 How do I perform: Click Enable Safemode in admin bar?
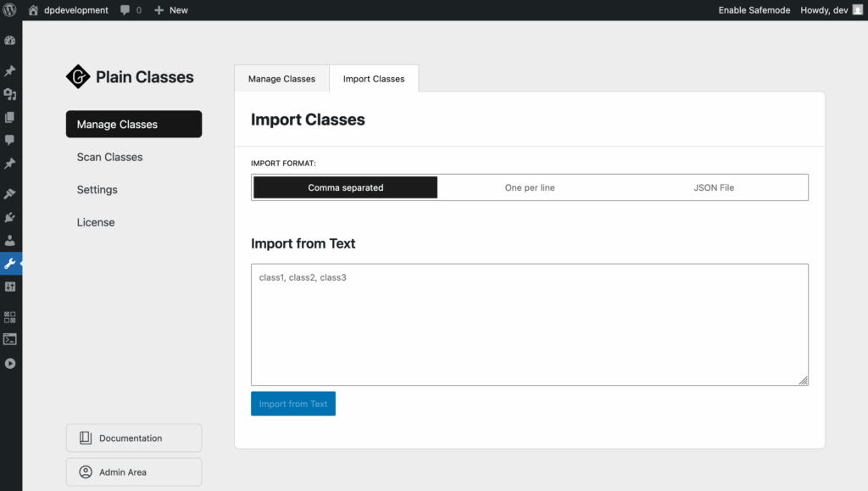click(x=754, y=10)
